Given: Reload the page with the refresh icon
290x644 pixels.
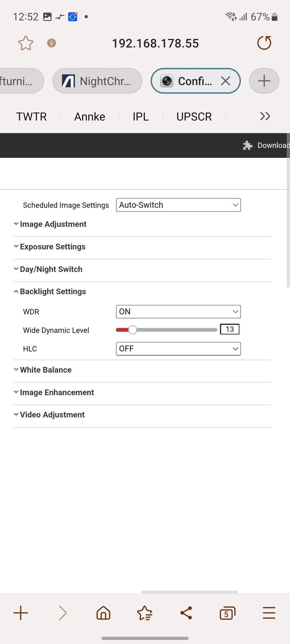Looking at the screenshot, I should coord(264,43).
